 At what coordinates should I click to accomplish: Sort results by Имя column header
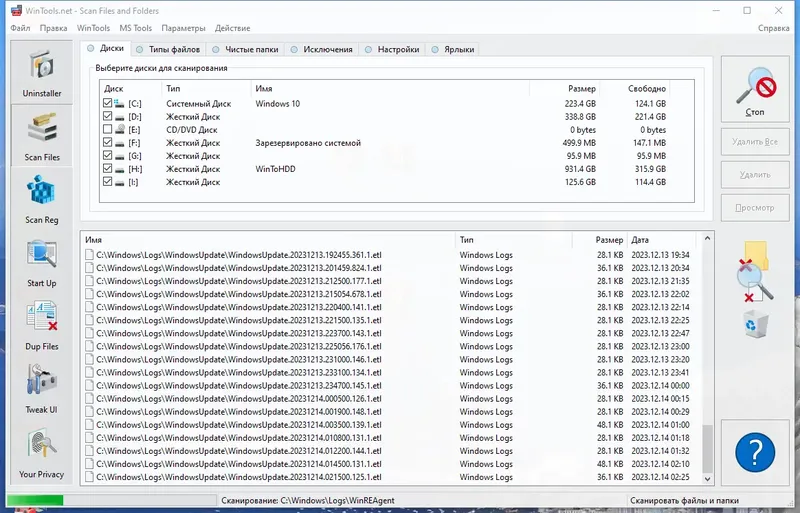point(268,239)
